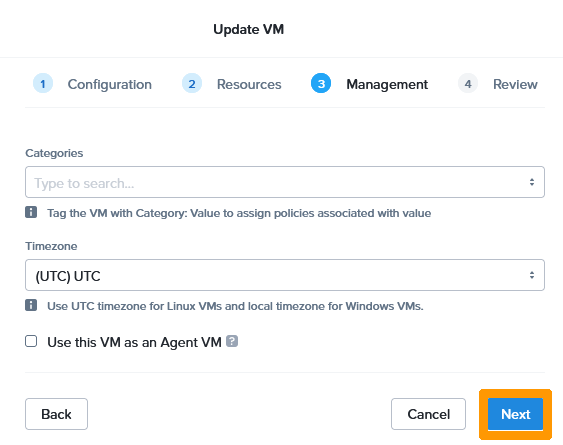Screen dimensions: 563x445
Task: Click the step 3 circle for Management
Action: coord(321,84)
